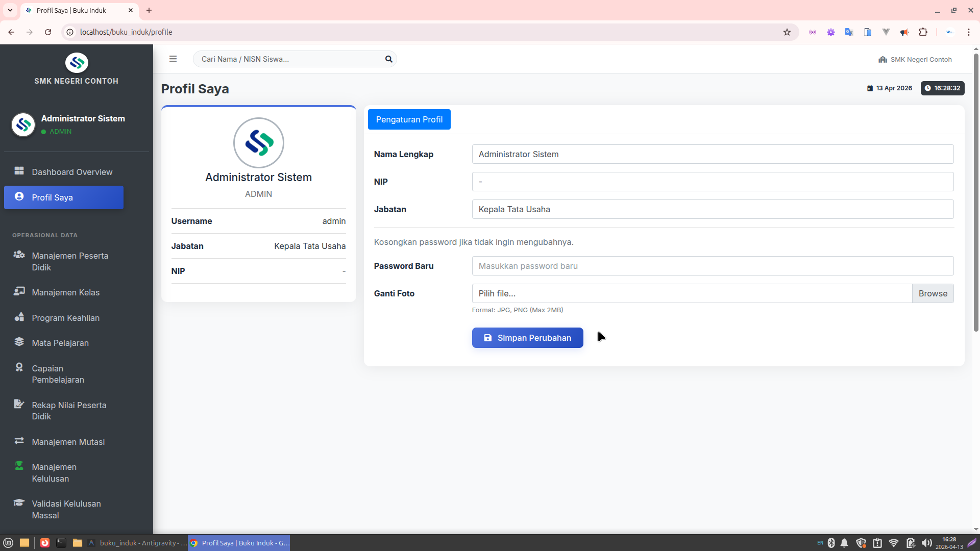
Task: Click the Bluetooth tray icon
Action: pyautogui.click(x=831, y=543)
